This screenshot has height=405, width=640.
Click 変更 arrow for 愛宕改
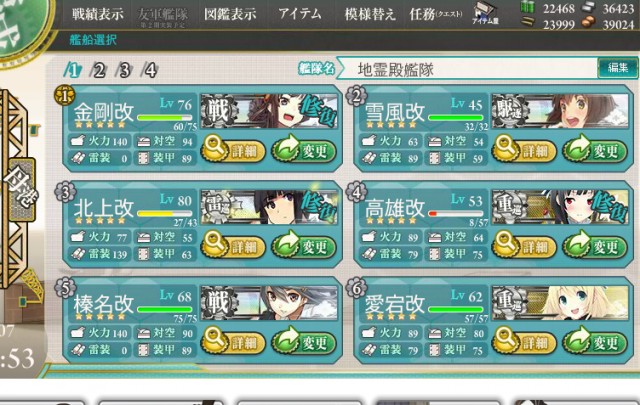595,341
